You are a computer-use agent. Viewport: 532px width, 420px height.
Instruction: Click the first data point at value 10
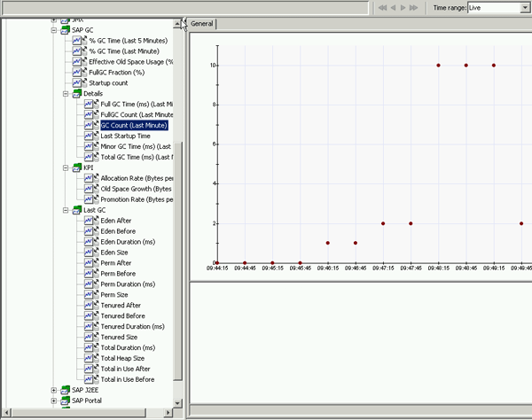coord(438,66)
